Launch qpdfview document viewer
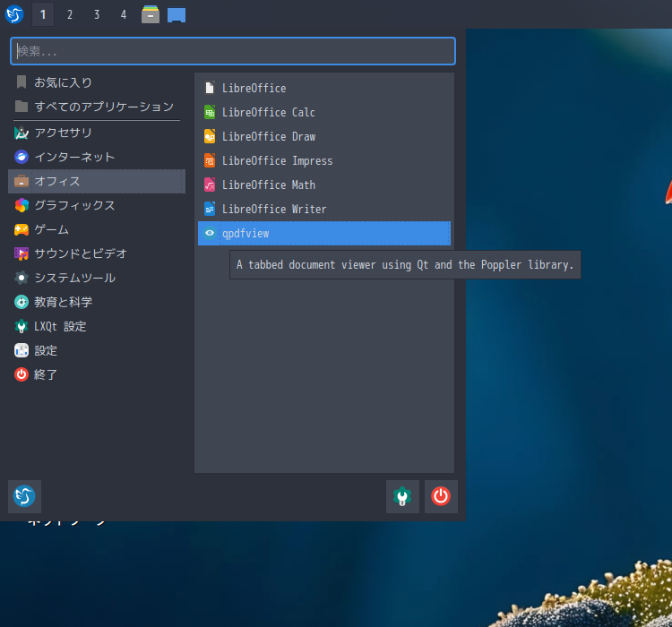Viewport: 672px width, 627px height. (x=324, y=233)
